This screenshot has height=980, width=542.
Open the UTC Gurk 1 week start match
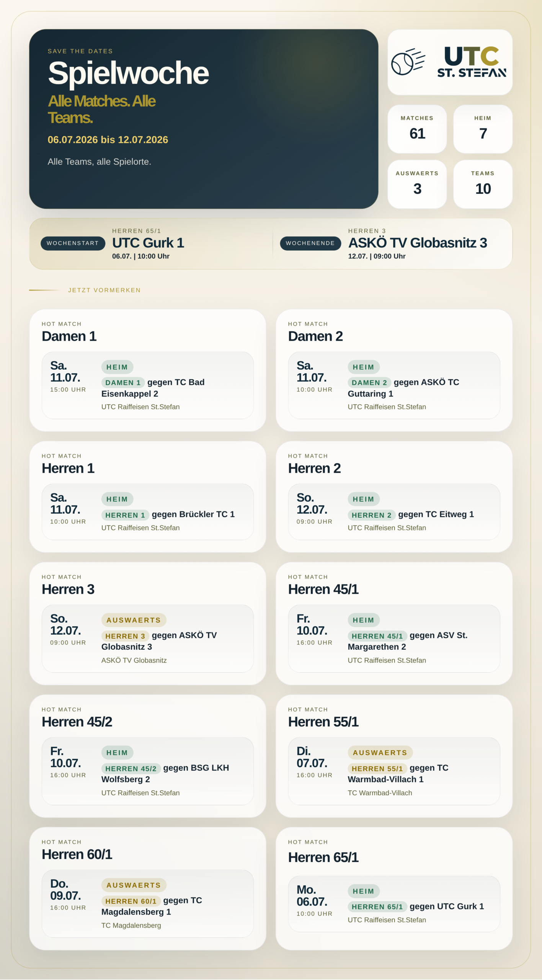coord(148,243)
